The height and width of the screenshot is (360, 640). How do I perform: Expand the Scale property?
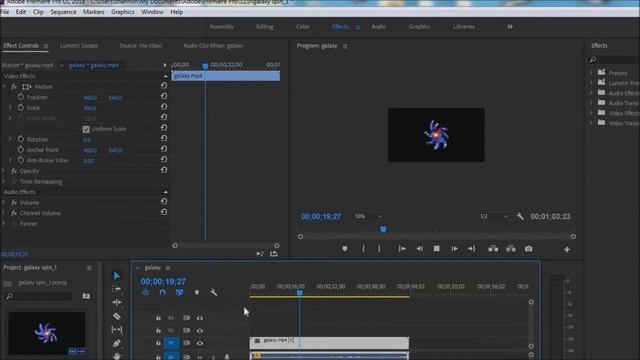coord(10,108)
